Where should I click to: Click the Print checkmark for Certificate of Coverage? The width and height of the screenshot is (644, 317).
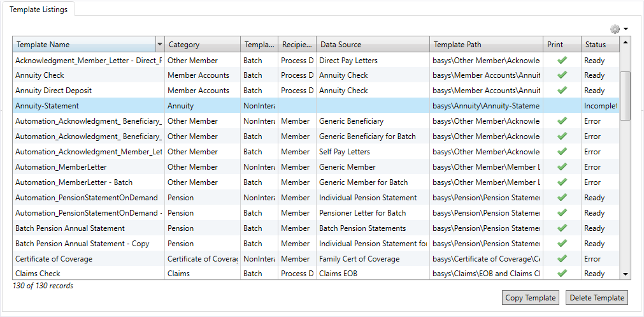(562, 259)
